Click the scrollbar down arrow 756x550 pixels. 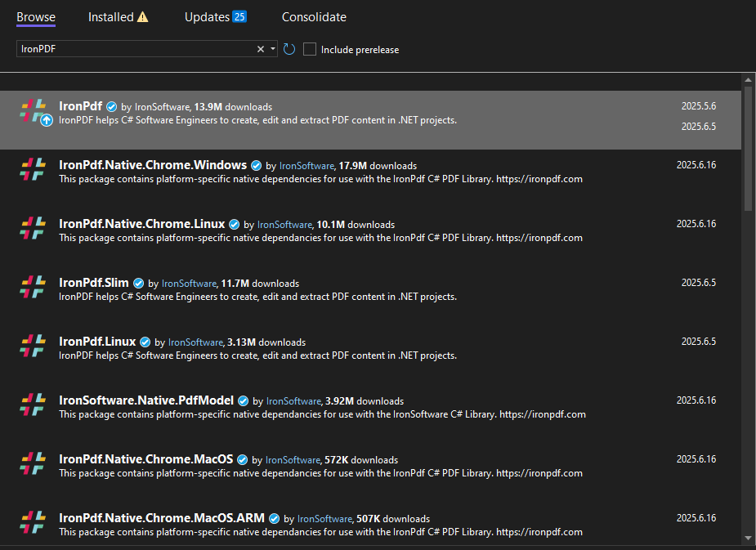coord(748,538)
